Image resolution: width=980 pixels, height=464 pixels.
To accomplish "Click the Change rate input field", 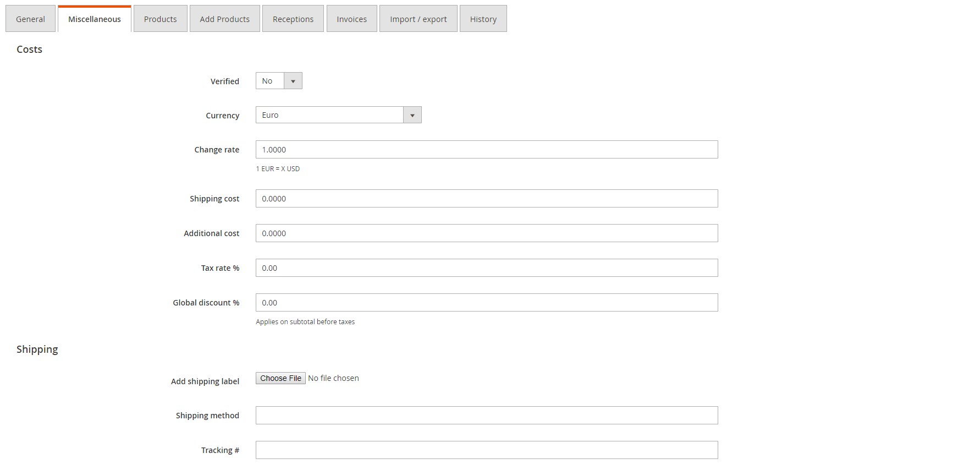I will [x=487, y=150].
